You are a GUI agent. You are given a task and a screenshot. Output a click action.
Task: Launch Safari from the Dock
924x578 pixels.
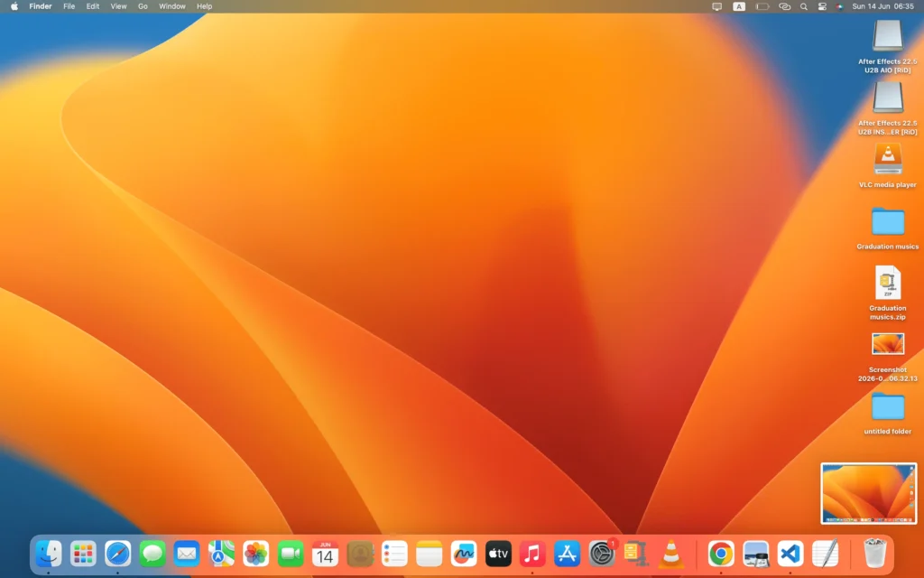pos(118,554)
